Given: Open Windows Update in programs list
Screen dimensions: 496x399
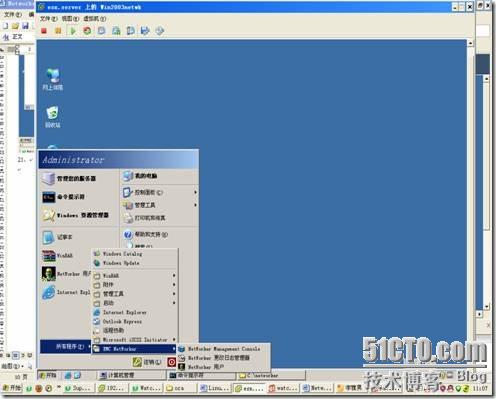Looking at the screenshot, I should 135,263.
